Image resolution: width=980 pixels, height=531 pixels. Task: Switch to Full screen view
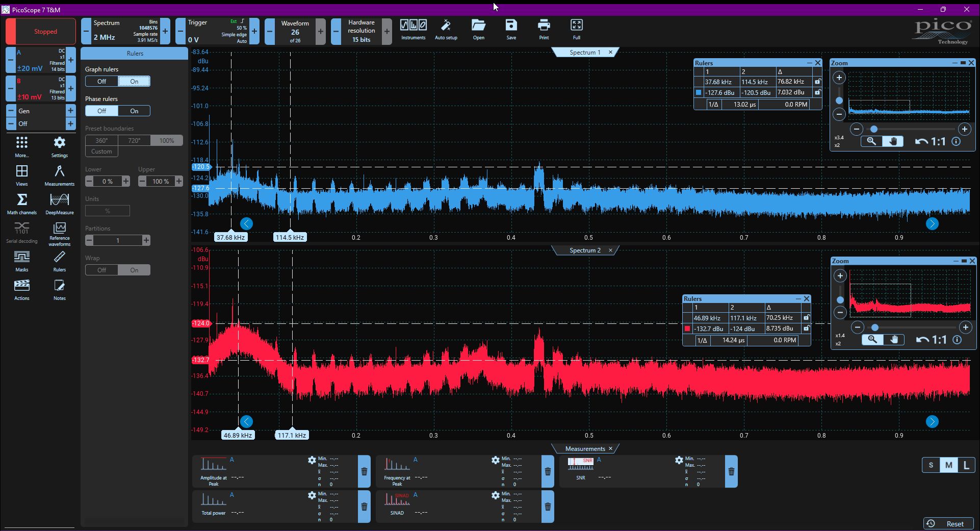[x=576, y=30]
